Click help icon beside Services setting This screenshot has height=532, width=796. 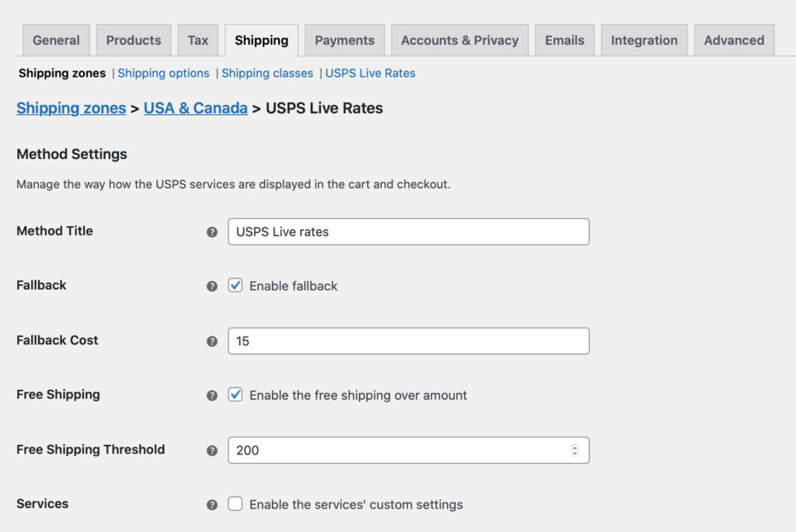tap(211, 505)
